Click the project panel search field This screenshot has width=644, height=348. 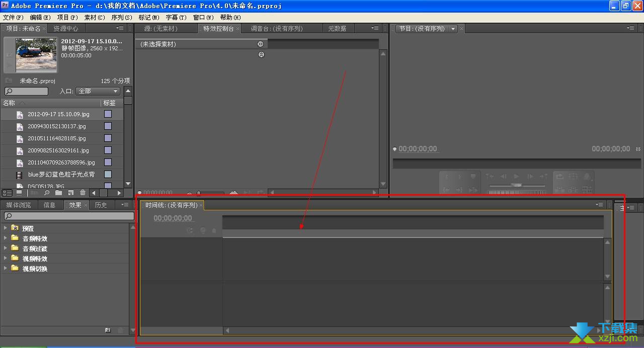pos(26,92)
